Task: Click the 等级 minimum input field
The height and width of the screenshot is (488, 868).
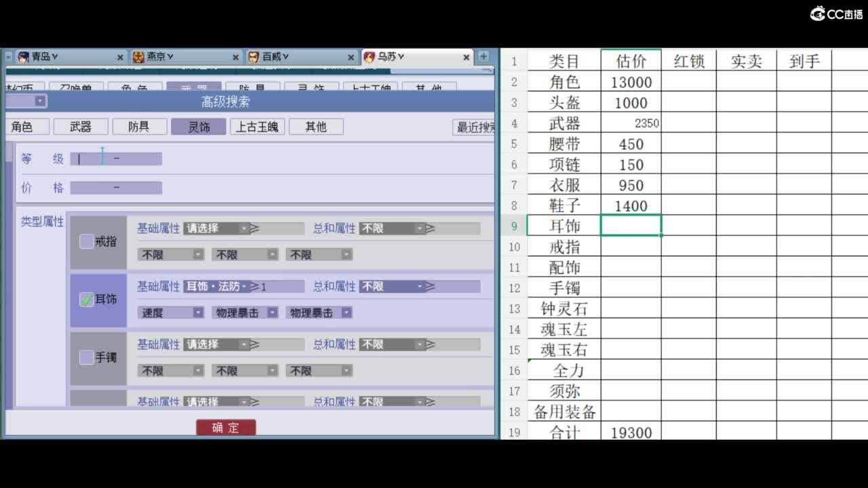Action: [92, 159]
